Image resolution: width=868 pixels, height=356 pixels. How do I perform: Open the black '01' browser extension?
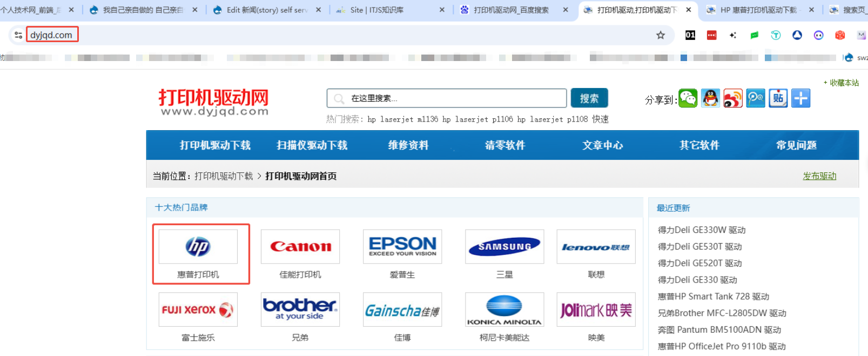pos(690,35)
